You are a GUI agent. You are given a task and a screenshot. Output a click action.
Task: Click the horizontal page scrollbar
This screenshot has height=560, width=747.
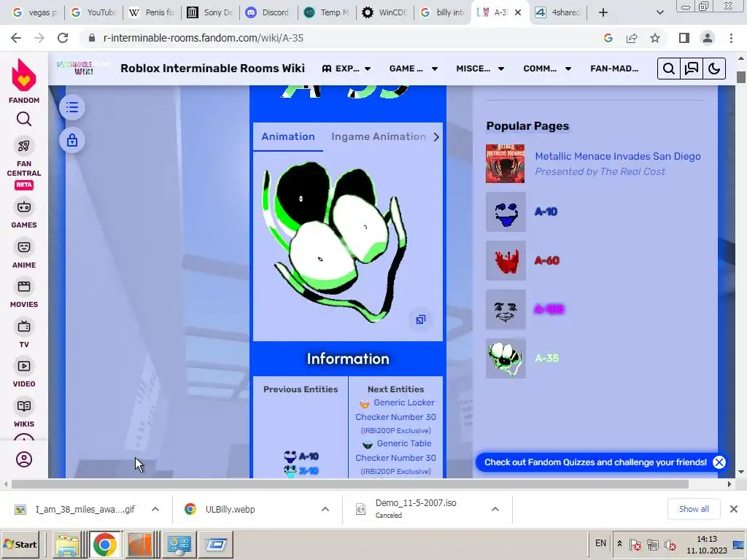[350, 484]
